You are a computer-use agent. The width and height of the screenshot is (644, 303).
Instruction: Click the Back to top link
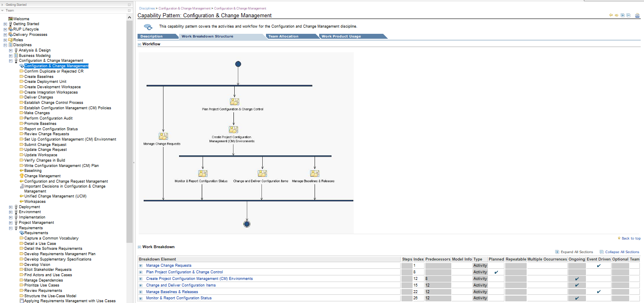pyautogui.click(x=631, y=238)
